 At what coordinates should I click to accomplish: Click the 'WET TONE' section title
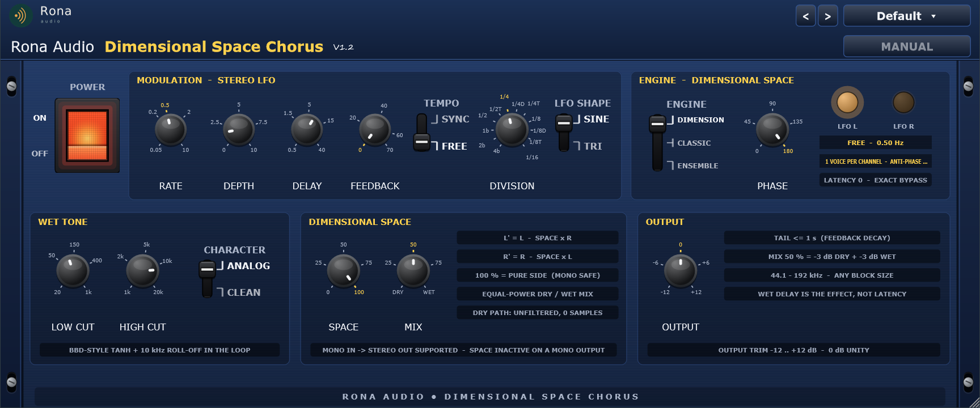[63, 222]
